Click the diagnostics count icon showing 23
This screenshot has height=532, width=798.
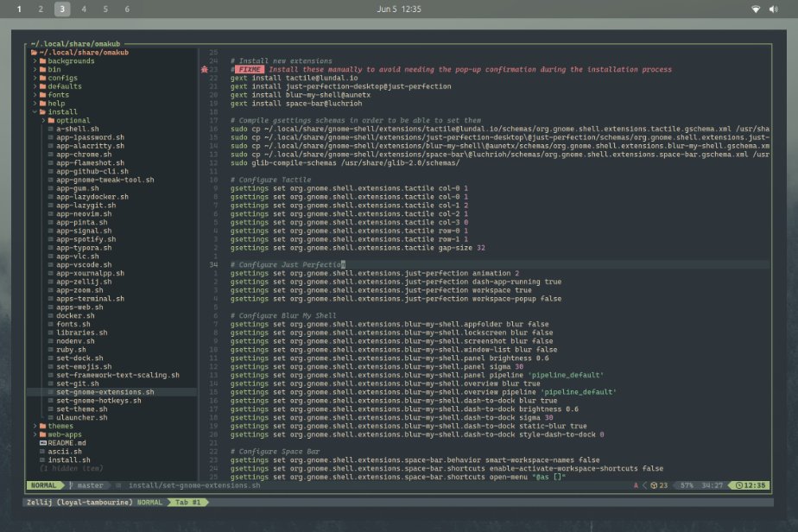[x=654, y=485]
